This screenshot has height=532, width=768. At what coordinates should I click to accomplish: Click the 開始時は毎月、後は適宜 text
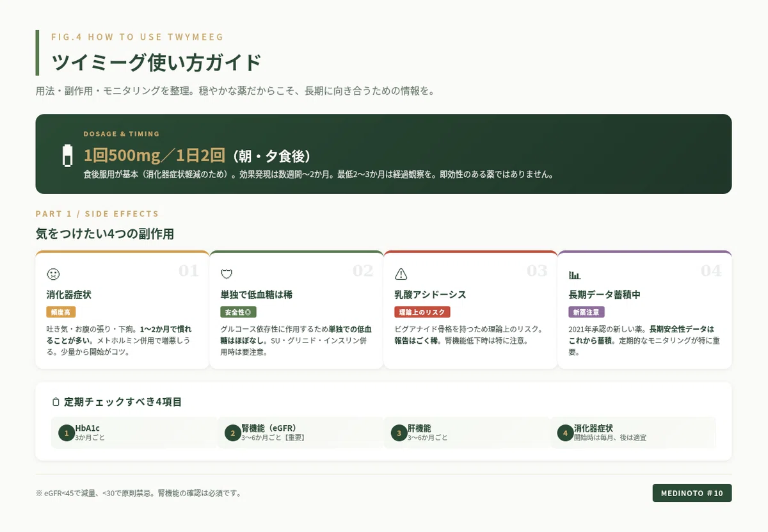click(610, 438)
